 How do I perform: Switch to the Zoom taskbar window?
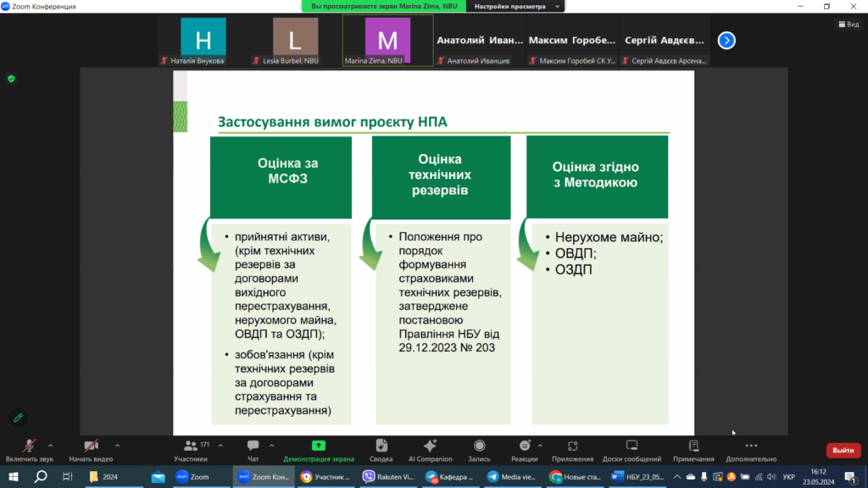click(x=200, y=476)
